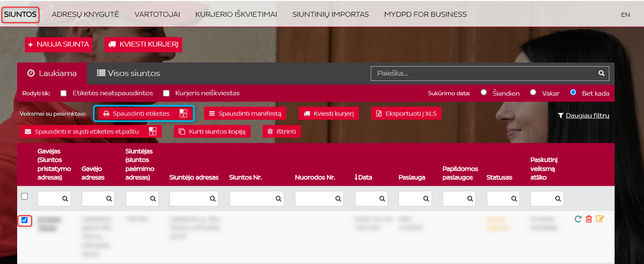
Task: Tick the Etiketės neatspausdintos checkbox
Action: (x=63, y=93)
